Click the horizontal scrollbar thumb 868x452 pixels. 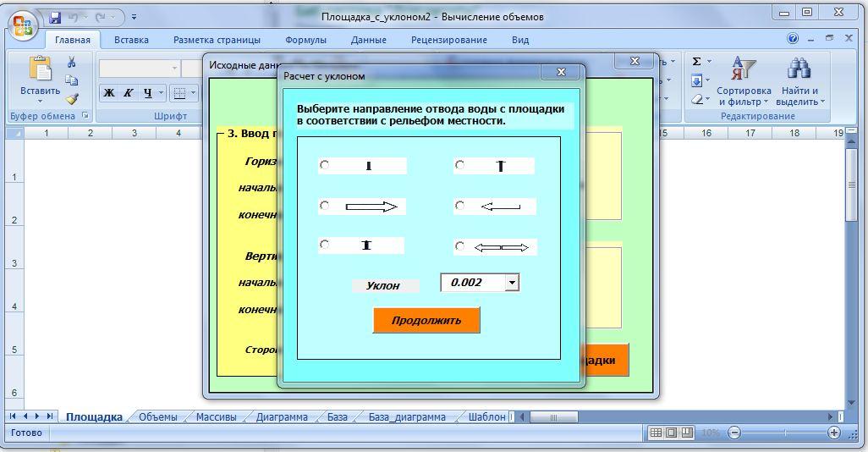(x=553, y=416)
